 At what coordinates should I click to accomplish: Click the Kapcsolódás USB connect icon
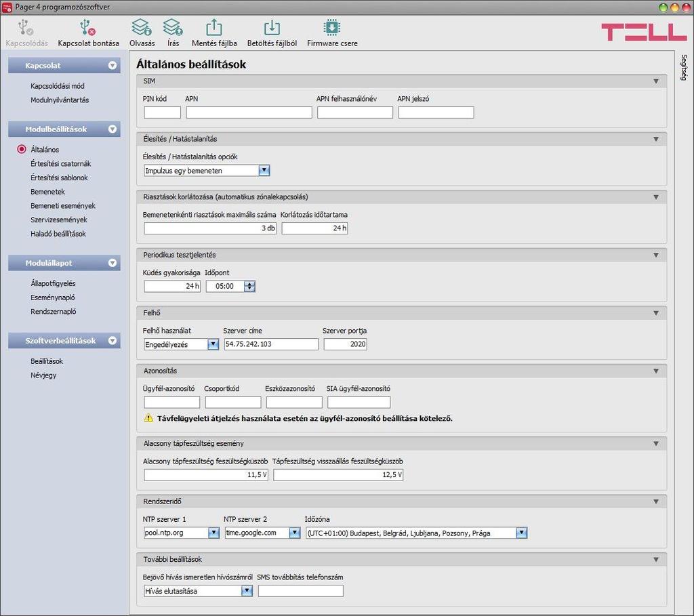click(26, 27)
